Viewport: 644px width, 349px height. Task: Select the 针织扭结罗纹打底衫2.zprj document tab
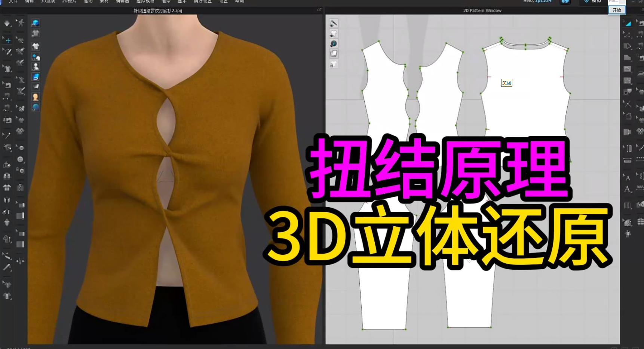pos(157,10)
